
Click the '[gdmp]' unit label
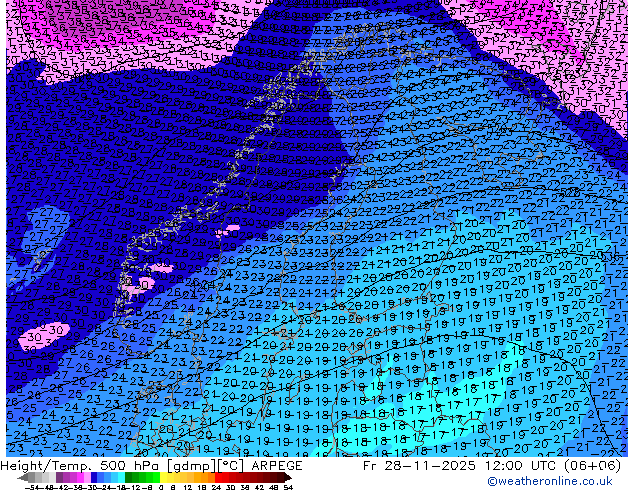click(191, 466)
